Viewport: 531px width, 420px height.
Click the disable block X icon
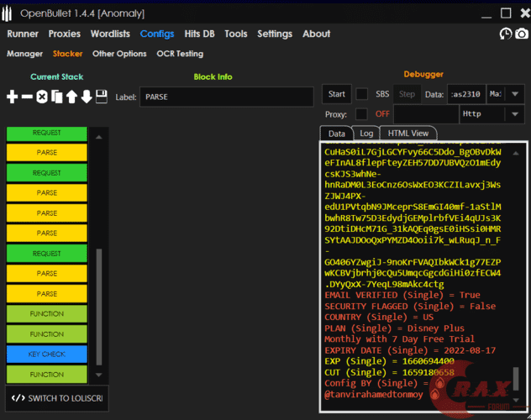tap(42, 97)
